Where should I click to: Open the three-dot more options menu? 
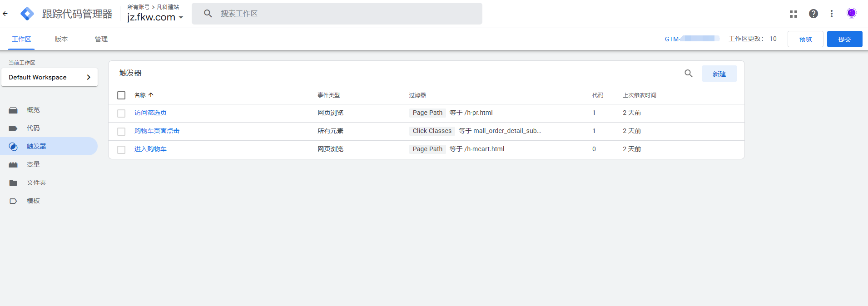point(832,14)
